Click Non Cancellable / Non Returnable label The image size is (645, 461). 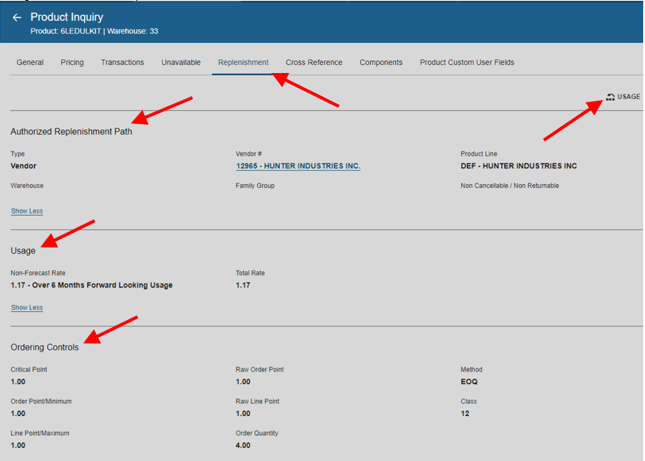coord(510,186)
